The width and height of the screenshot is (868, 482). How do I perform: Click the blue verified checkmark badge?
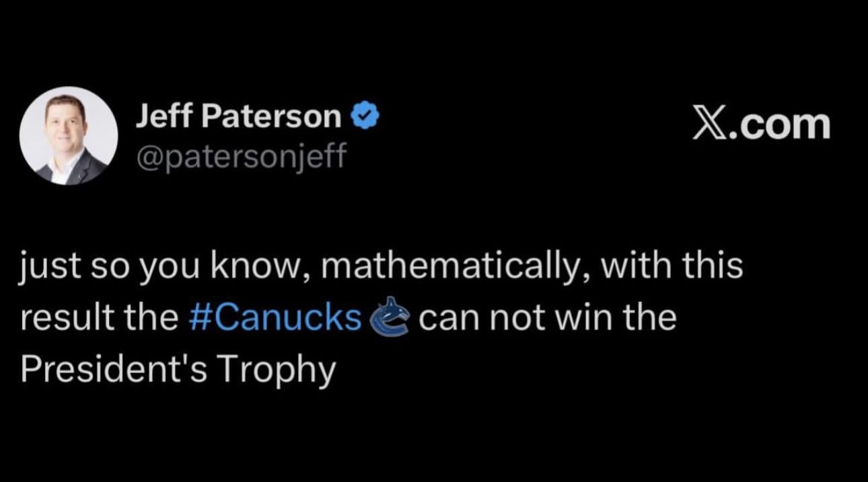tap(366, 117)
